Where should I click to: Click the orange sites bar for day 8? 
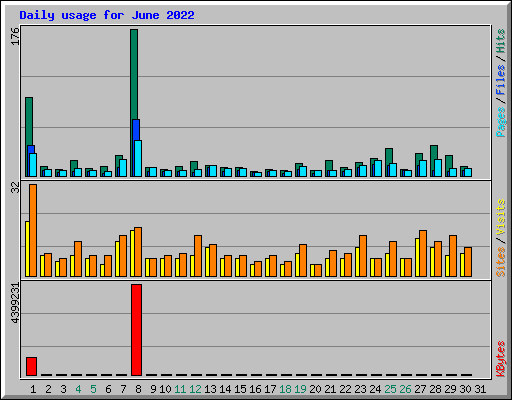tap(138, 252)
